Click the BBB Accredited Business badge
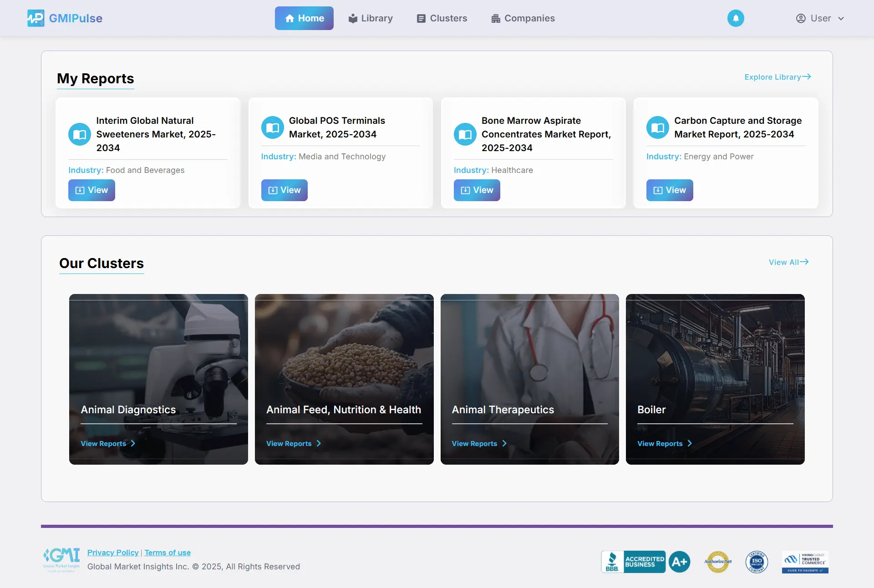The width and height of the screenshot is (874, 588). click(x=645, y=562)
